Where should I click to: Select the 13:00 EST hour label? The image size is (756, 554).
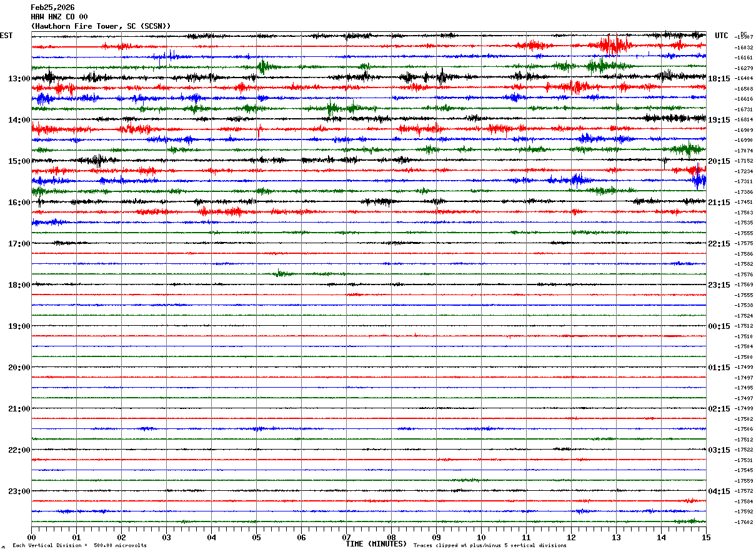[x=19, y=79]
